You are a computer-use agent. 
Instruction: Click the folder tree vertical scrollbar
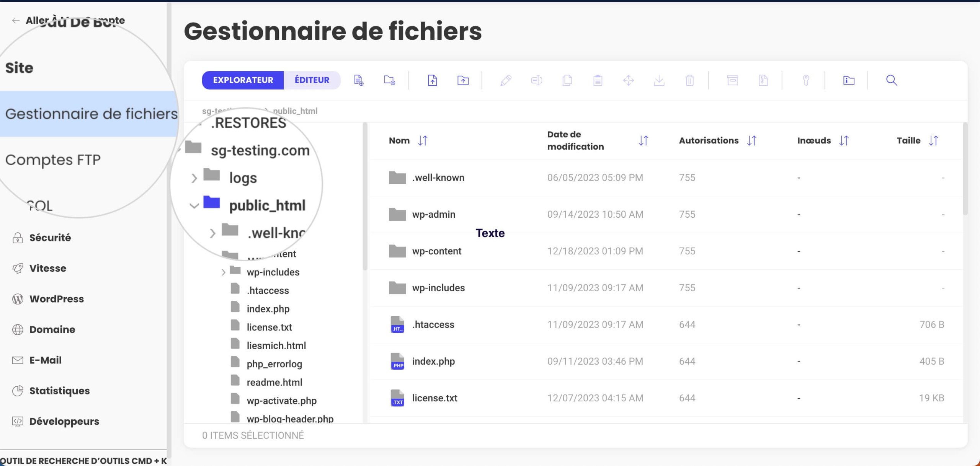(x=365, y=196)
